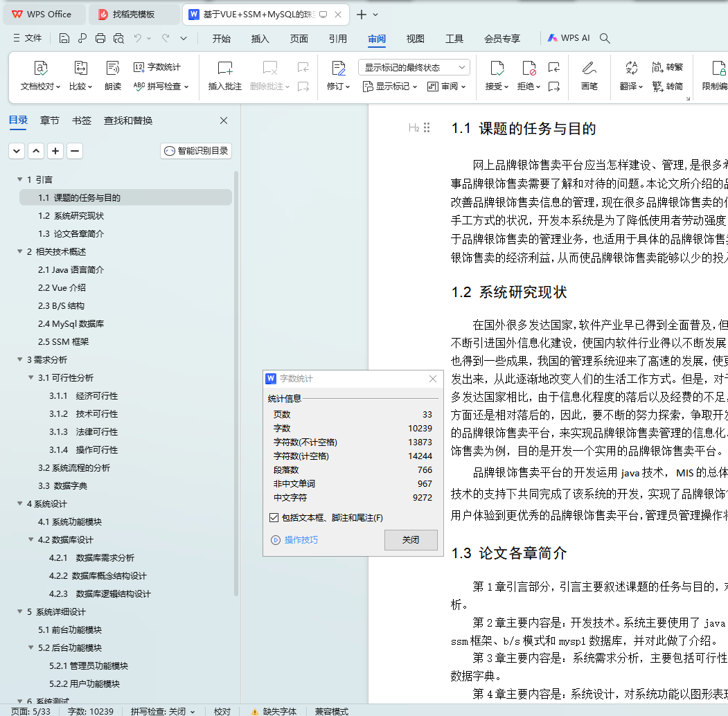Open the 显示标记的最终状态 dropdown
Viewport: 728px width, 716px height.
pyautogui.click(x=414, y=67)
